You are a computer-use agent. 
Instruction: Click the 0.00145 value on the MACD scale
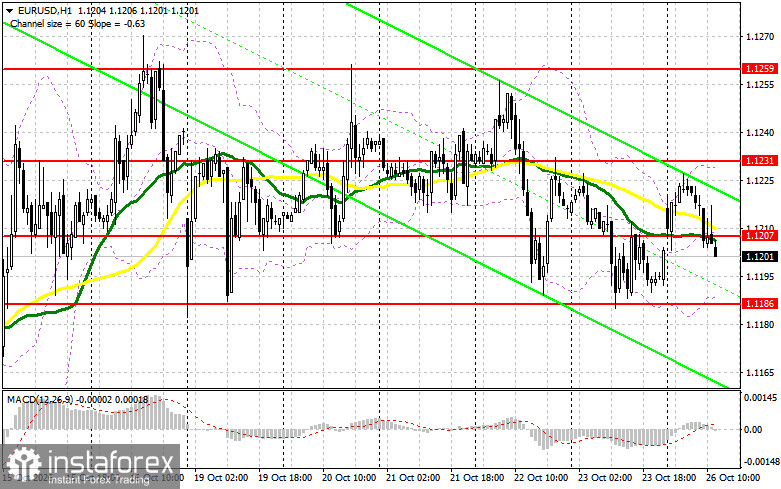(760, 398)
